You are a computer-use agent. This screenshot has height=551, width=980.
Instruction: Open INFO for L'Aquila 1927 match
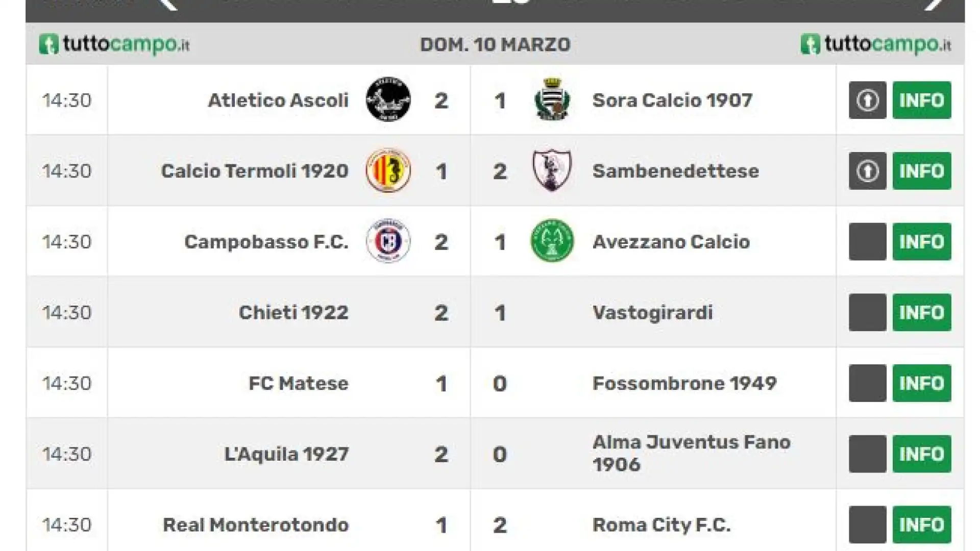point(922,454)
